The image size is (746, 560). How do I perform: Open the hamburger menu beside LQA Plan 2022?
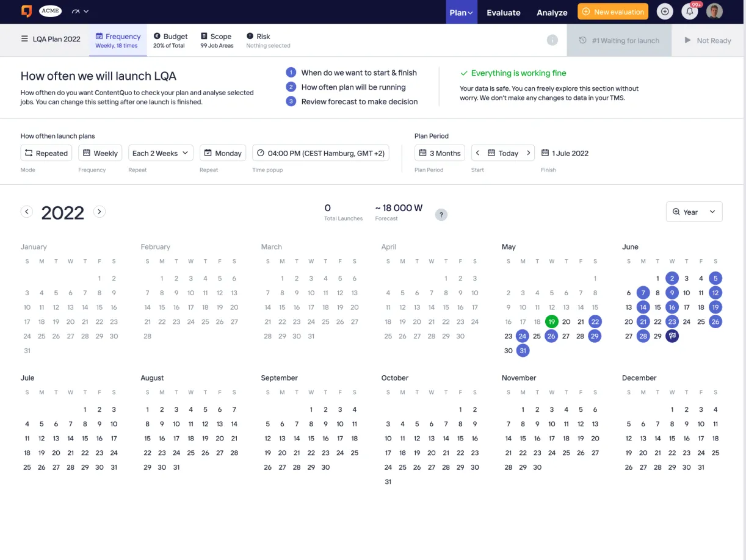pyautogui.click(x=24, y=39)
